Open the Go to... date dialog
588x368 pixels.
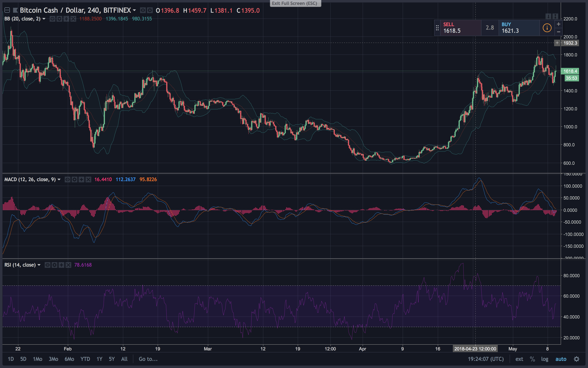pyautogui.click(x=148, y=359)
